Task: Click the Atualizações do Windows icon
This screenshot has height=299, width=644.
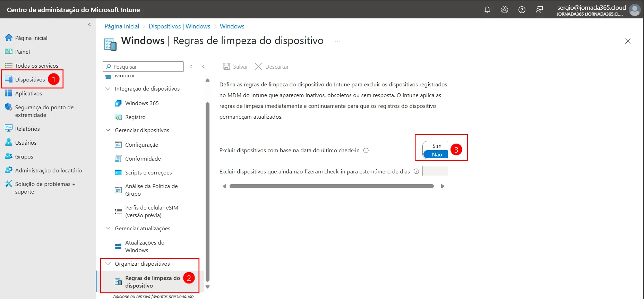Action: coord(118,246)
